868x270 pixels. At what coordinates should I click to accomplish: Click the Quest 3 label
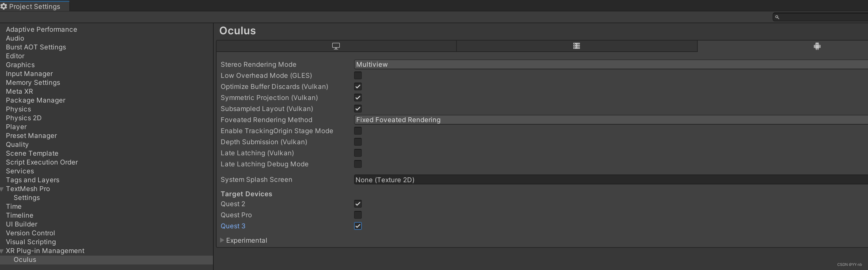pyautogui.click(x=233, y=226)
